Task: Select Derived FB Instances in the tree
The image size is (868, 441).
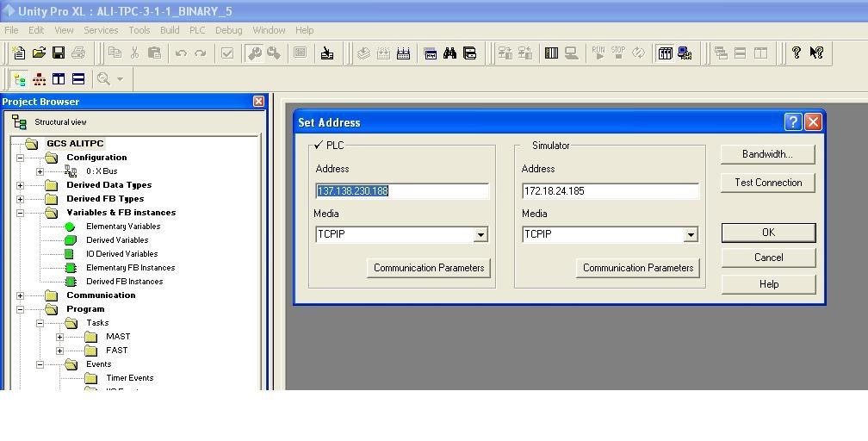Action: pyautogui.click(x=125, y=282)
